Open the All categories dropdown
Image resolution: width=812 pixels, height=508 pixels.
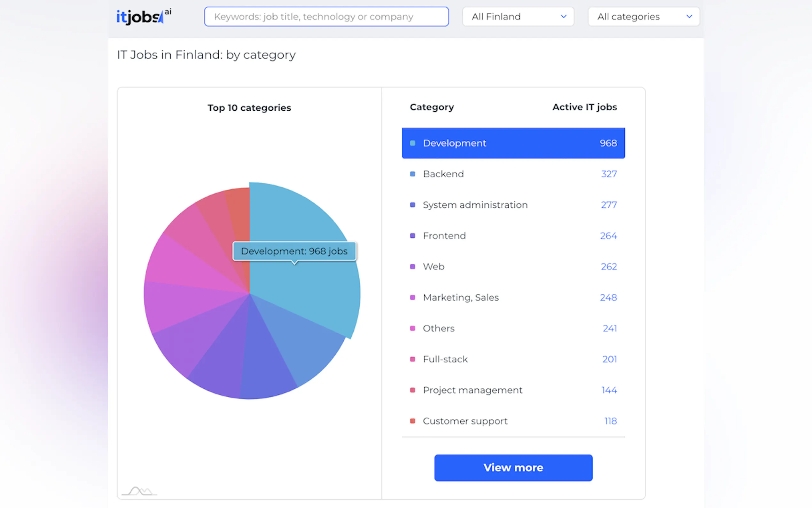click(x=644, y=16)
